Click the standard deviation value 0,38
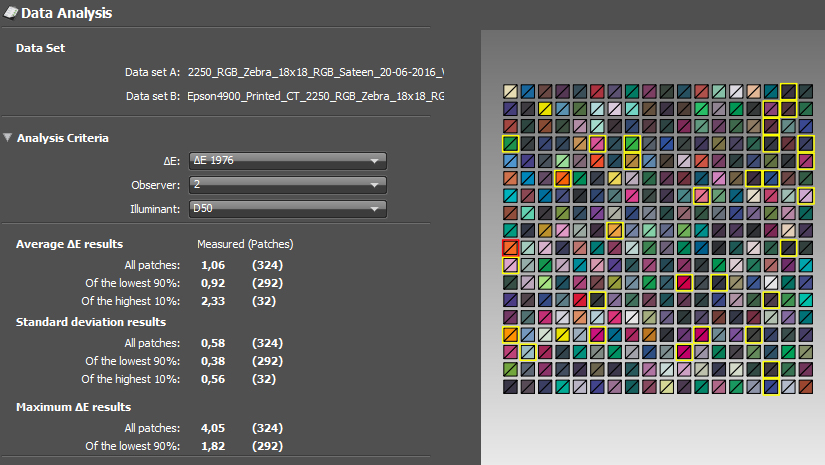 point(213,361)
